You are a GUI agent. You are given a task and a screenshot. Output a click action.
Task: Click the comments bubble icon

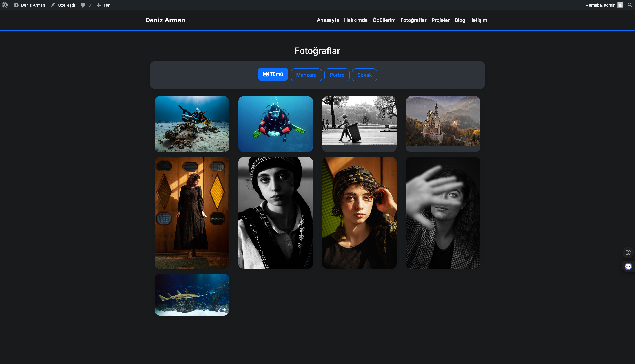pos(83,5)
